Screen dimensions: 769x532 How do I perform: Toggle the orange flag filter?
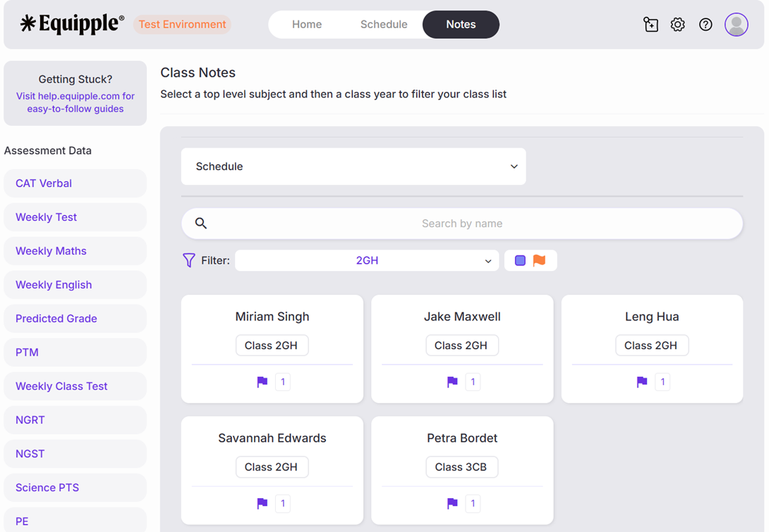click(540, 260)
